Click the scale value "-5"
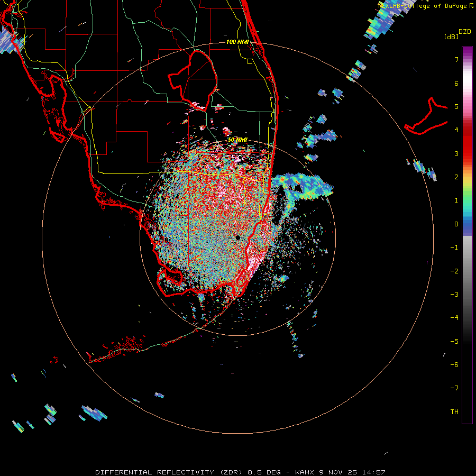 coord(454,341)
